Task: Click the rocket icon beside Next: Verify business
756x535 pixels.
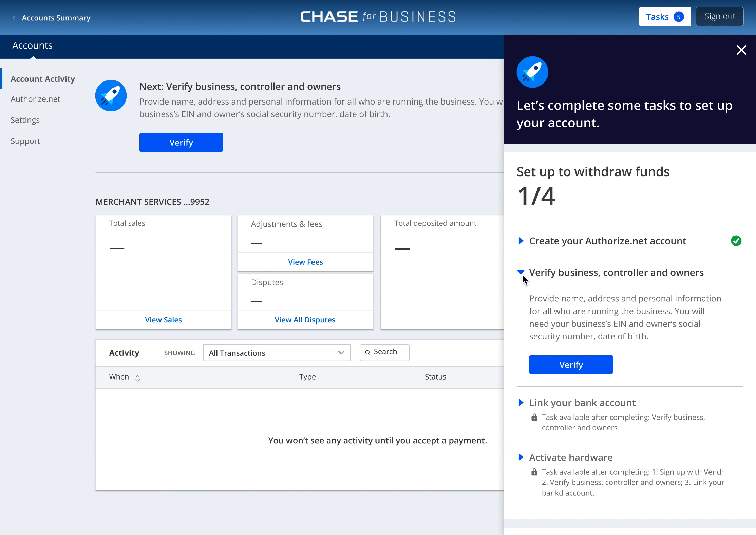Action: tap(111, 96)
